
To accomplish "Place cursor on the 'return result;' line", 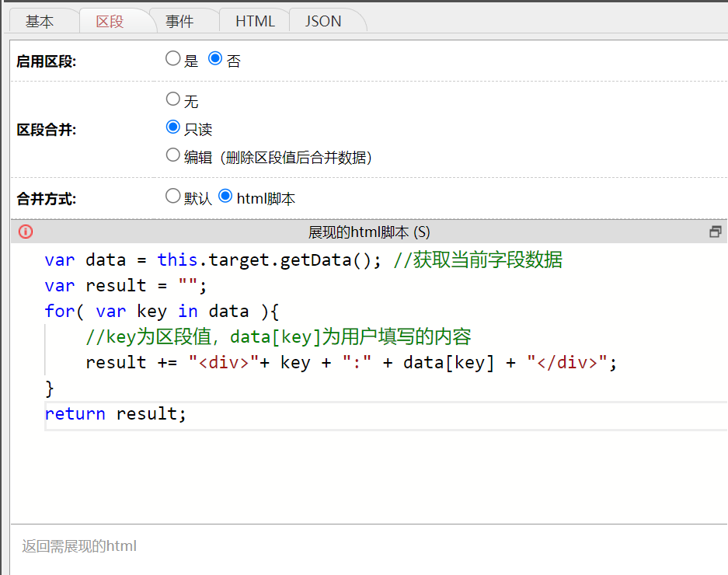I will point(116,414).
